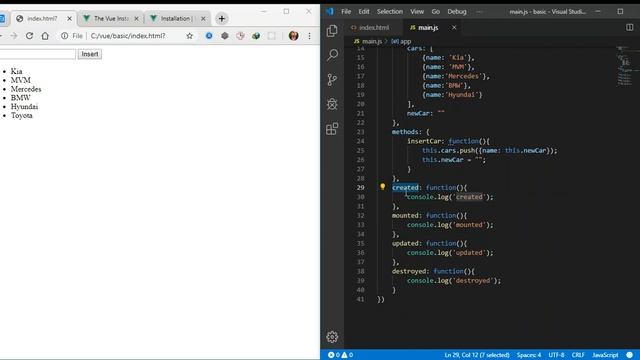Change end of line sequence CRLF
The width and height of the screenshot is (640, 360).
pyautogui.click(x=578, y=355)
